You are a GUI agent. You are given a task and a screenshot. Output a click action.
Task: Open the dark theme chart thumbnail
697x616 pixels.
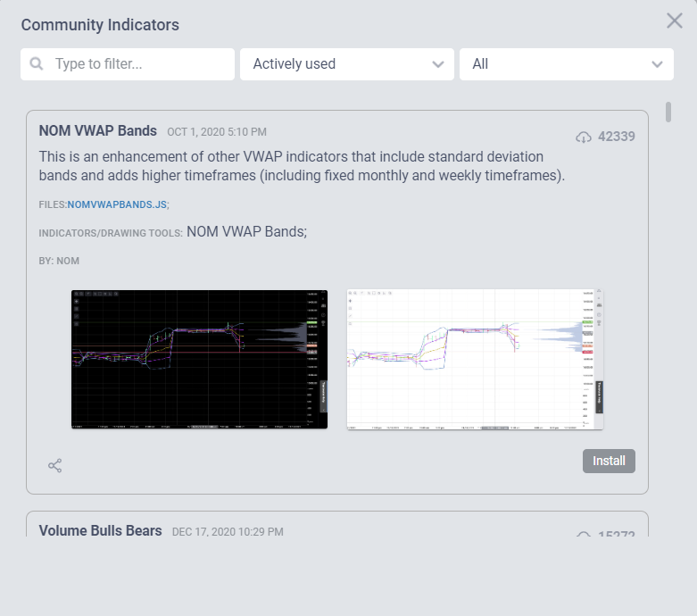click(200, 360)
